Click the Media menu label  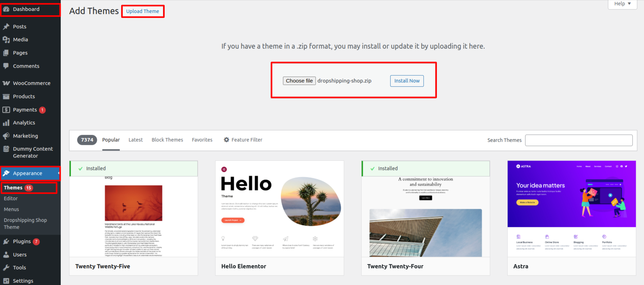tap(21, 39)
